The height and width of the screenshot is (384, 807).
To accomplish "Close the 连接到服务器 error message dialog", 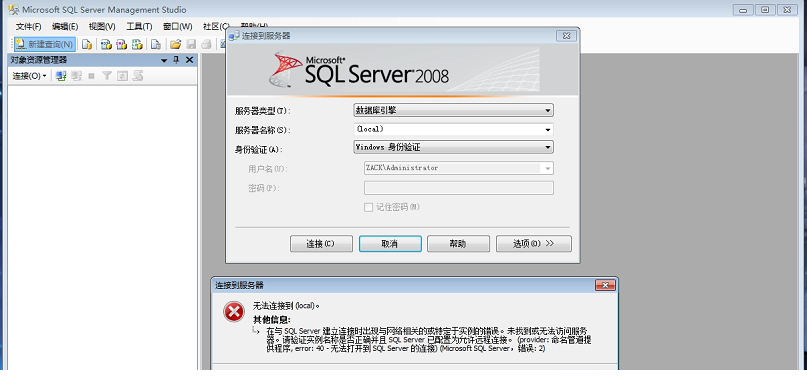I will click(605, 285).
